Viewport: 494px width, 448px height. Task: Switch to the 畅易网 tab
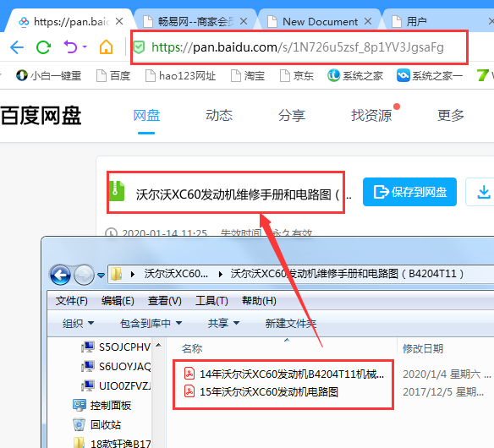pos(195,22)
